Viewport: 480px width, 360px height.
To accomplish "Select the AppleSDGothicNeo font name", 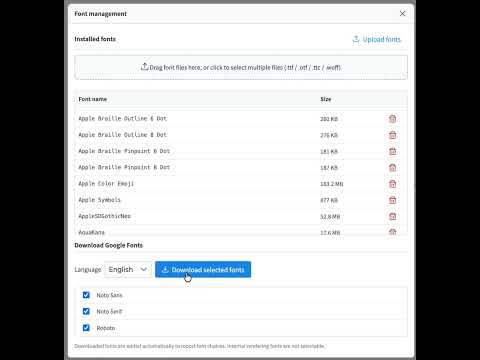I will tap(104, 216).
